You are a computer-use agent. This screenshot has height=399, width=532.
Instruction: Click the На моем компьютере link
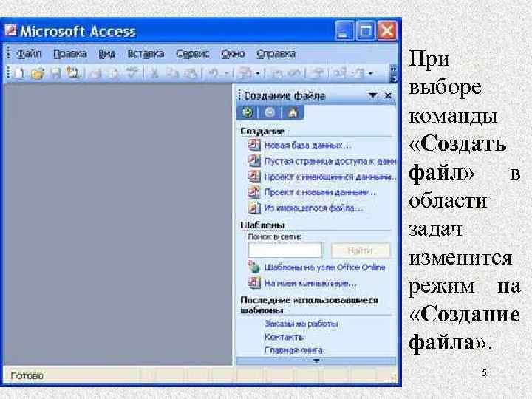point(310,283)
